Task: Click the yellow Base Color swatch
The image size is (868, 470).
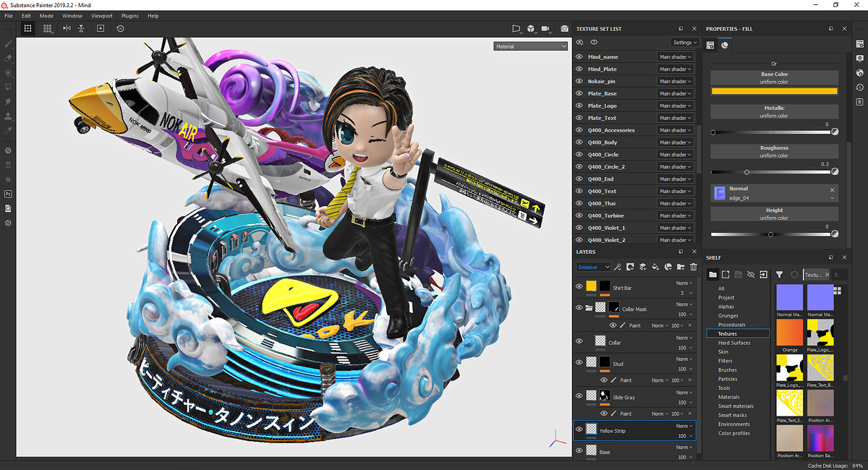Action: [774, 91]
